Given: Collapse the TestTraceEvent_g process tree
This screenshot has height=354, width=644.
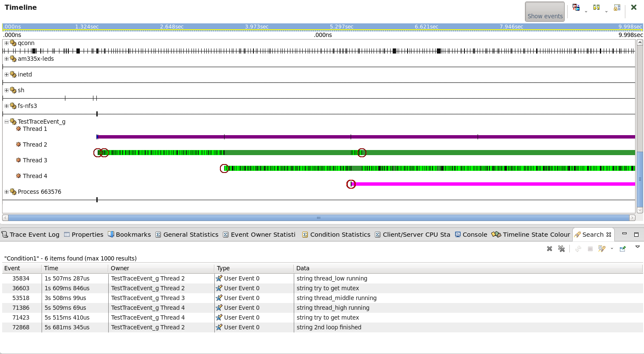Looking at the screenshot, I should (6, 122).
